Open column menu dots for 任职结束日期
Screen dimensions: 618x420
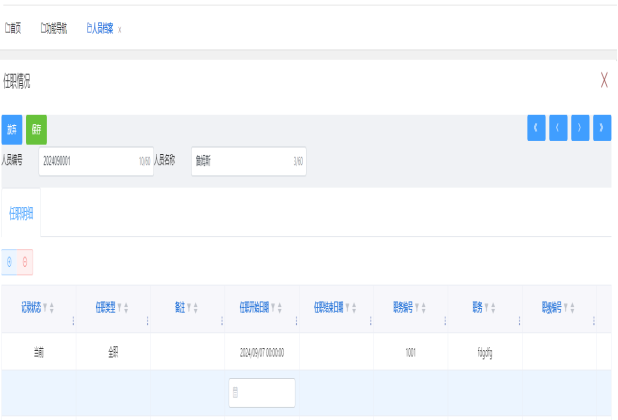pos(370,321)
